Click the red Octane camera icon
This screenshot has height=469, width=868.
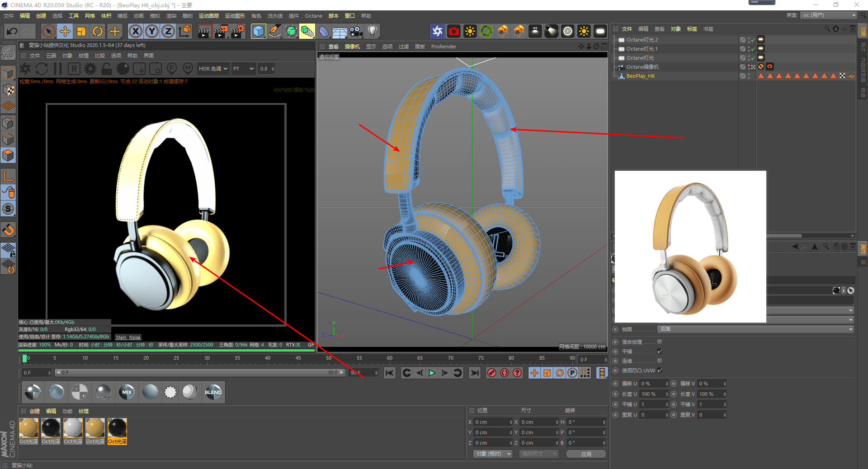453,31
